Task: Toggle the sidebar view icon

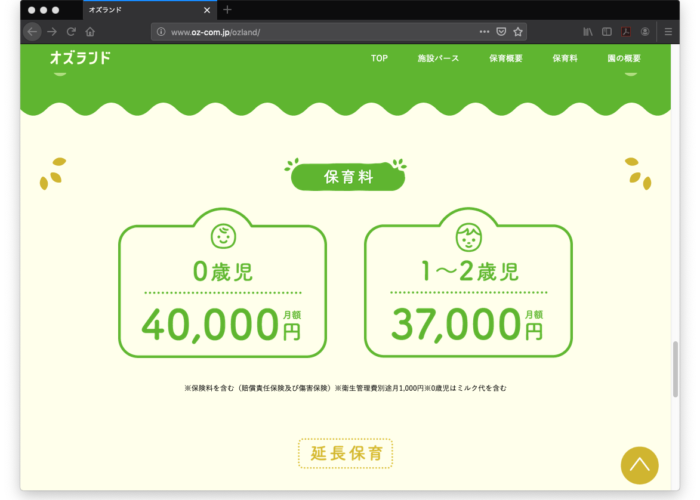Action: click(607, 32)
